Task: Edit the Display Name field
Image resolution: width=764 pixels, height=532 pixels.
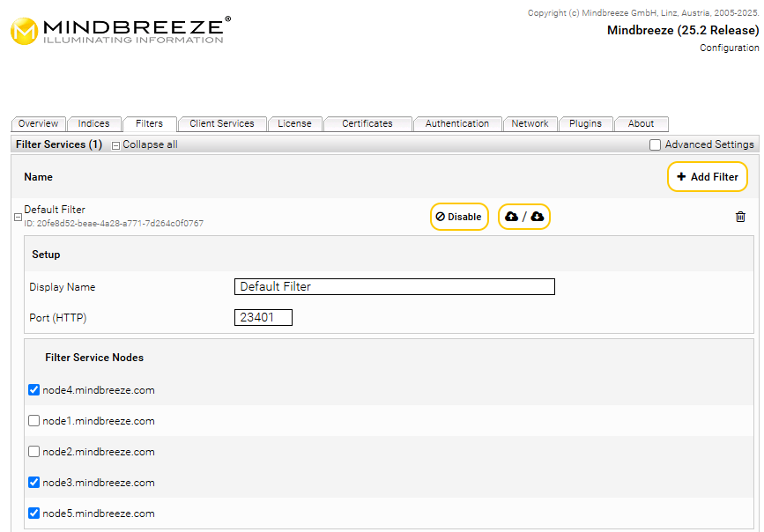Action: 395,286
